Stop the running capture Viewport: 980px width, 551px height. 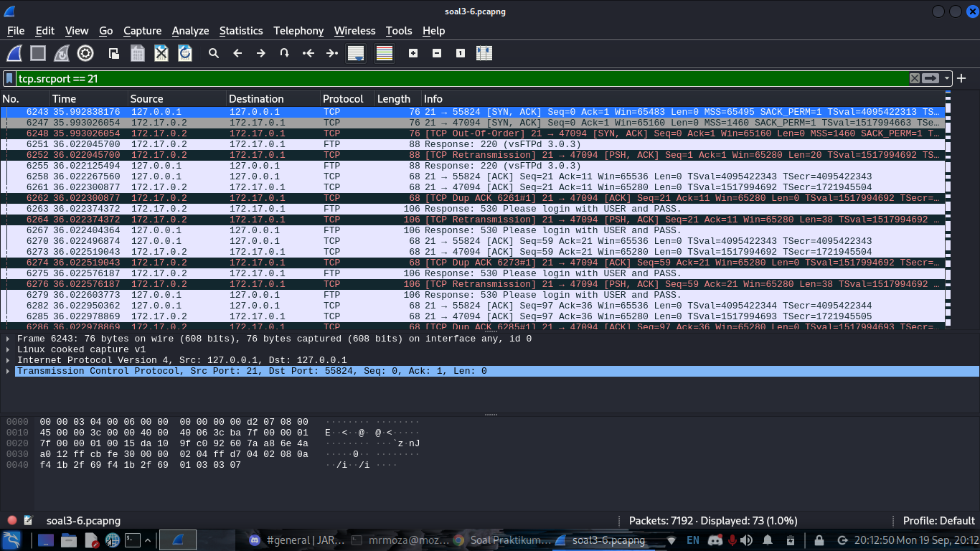[x=37, y=53]
